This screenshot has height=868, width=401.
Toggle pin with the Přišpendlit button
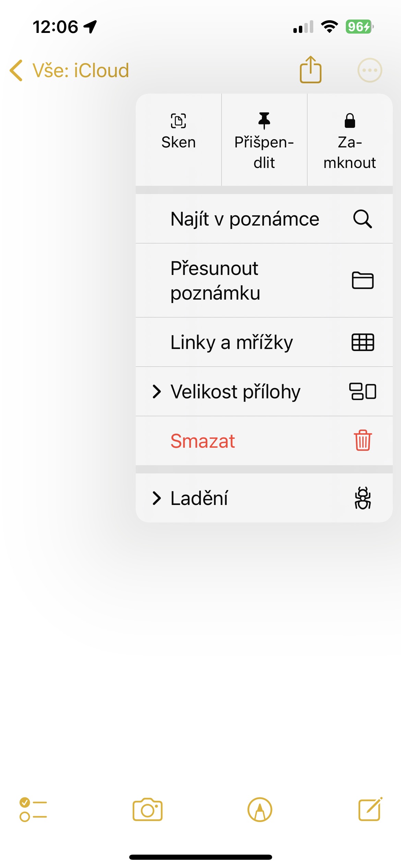[264, 140]
